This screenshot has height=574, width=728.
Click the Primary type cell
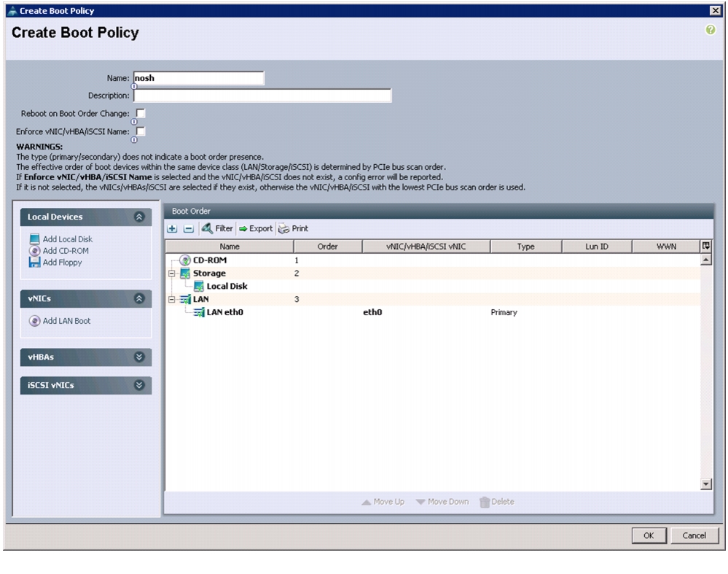point(504,312)
